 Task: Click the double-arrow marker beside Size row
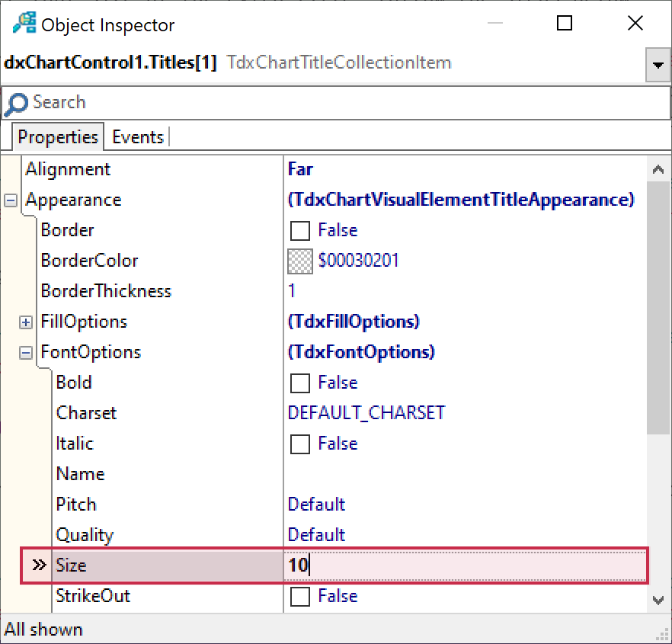point(39,566)
